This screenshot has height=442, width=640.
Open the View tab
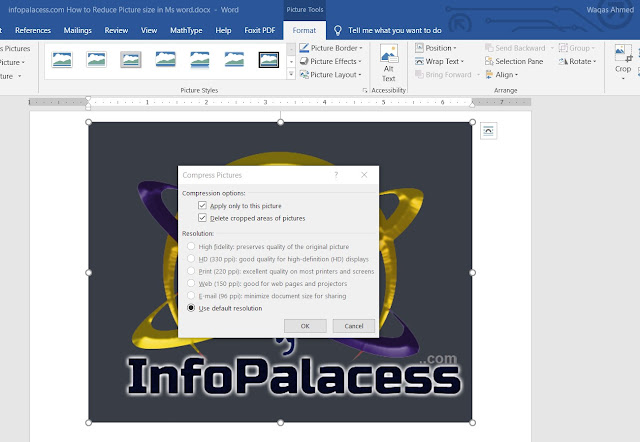pyautogui.click(x=149, y=30)
